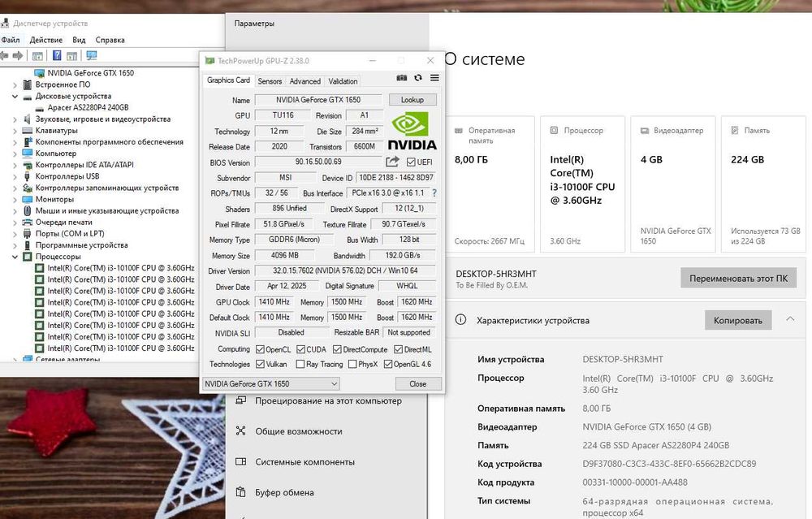This screenshot has height=519, width=812.
Task: Expand the Мониторы tree node
Action: click(15, 200)
